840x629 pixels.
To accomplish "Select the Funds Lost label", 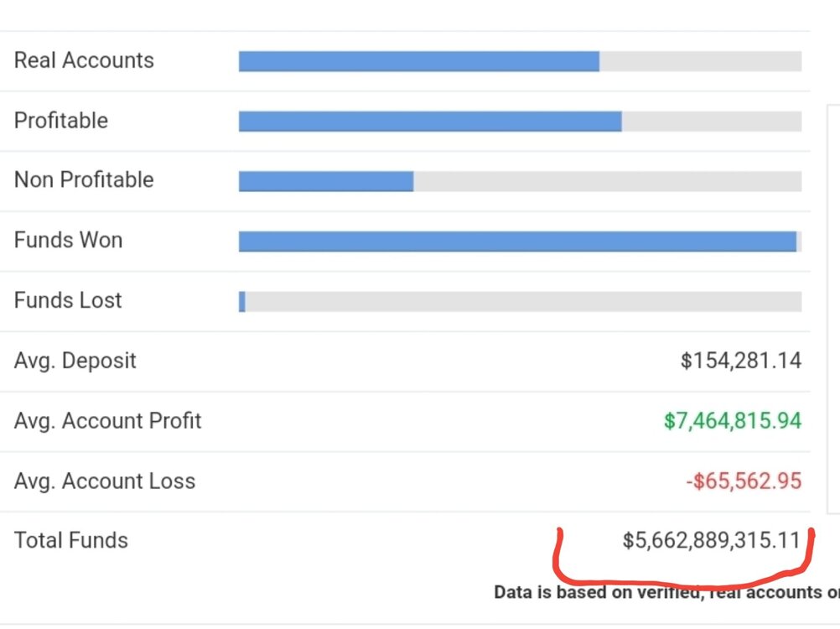I will click(68, 300).
